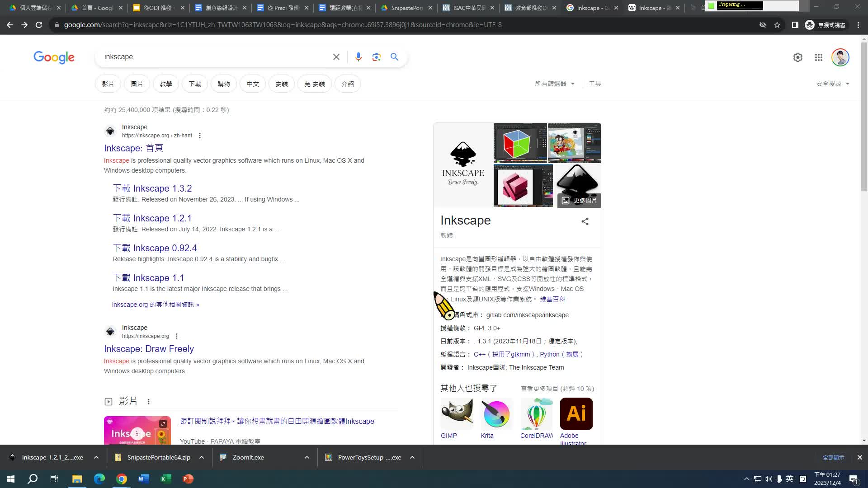
Task: Select the 介紹 filter chip
Action: [x=348, y=84]
